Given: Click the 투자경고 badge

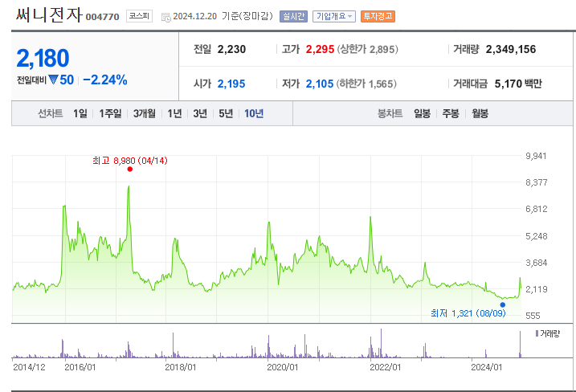Looking at the screenshot, I should pos(378,17).
